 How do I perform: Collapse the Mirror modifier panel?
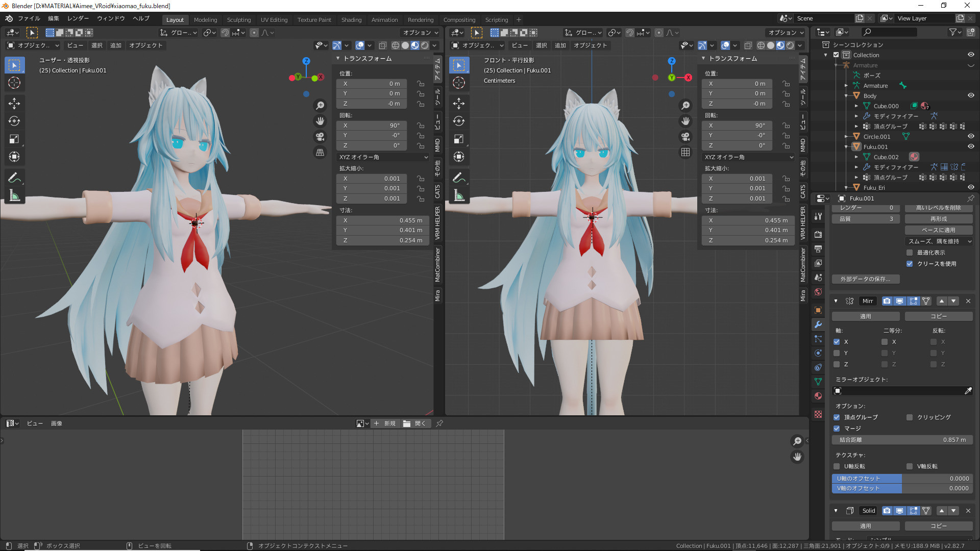click(836, 302)
